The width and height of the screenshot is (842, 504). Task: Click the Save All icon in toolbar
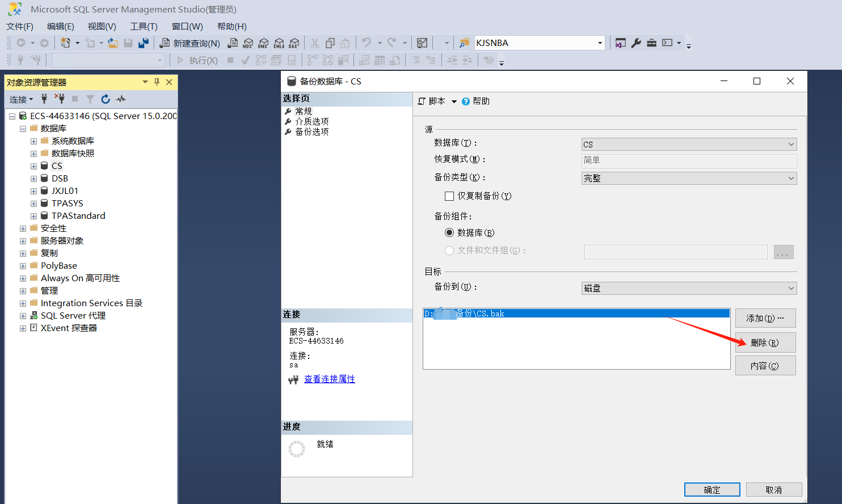point(144,43)
